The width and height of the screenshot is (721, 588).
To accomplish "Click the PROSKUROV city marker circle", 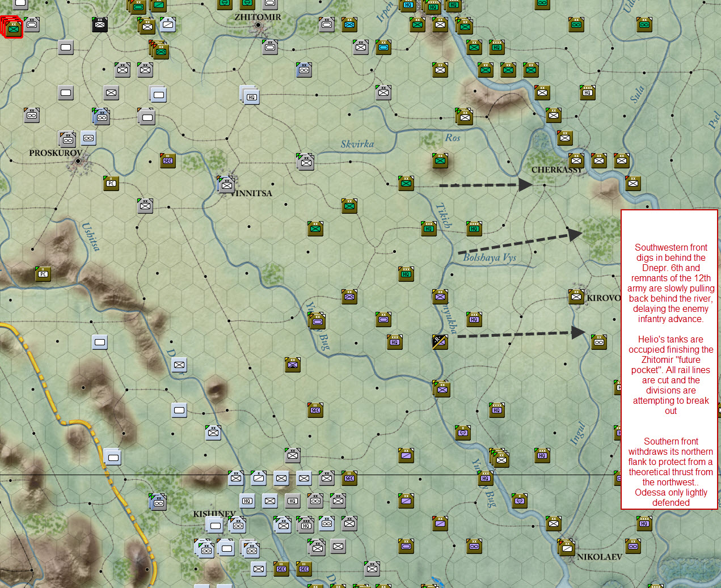I will tap(78, 161).
